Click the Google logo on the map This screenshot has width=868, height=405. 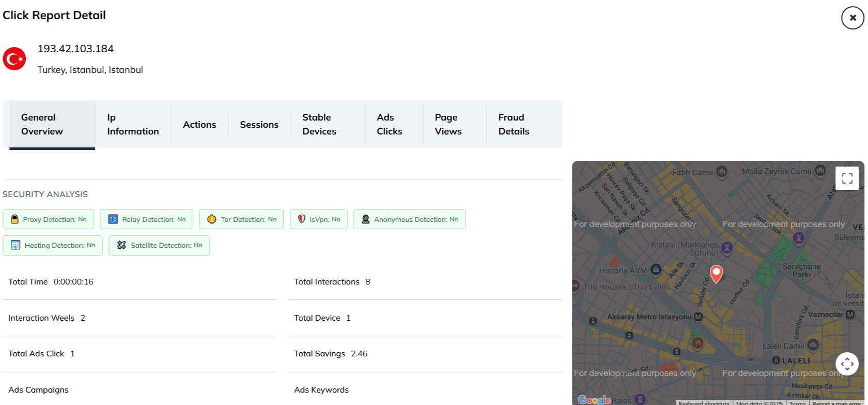(x=594, y=400)
